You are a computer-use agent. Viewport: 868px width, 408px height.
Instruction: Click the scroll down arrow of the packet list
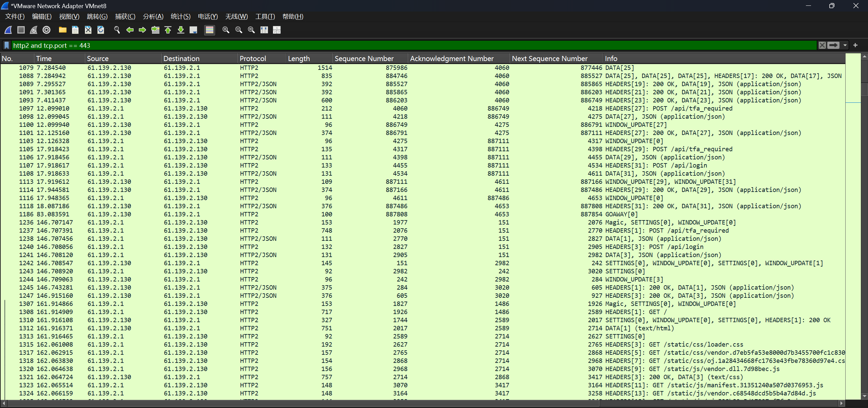(864, 396)
